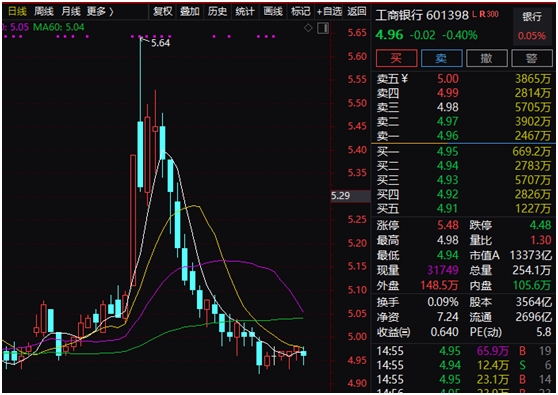Click the MA60: 5.04 indicator label
The height and width of the screenshot is (395, 558).
[x=59, y=27]
